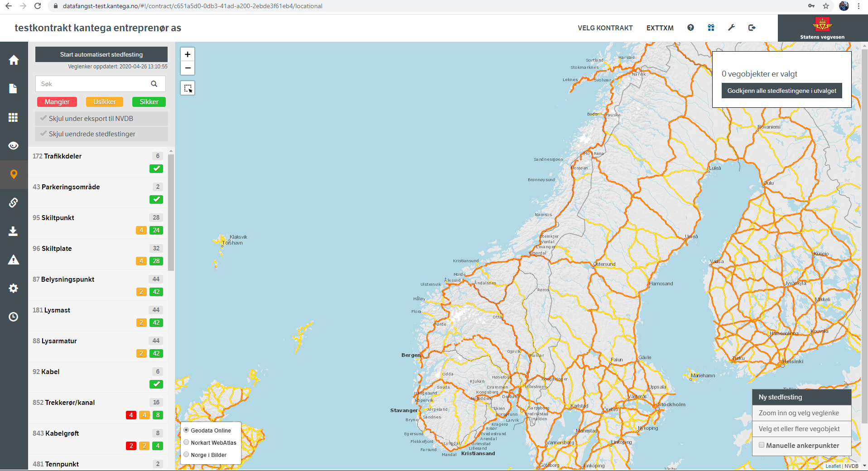868x471 pixels.
Task: Expand the 88 Lysarmatur row
Action: (98, 347)
